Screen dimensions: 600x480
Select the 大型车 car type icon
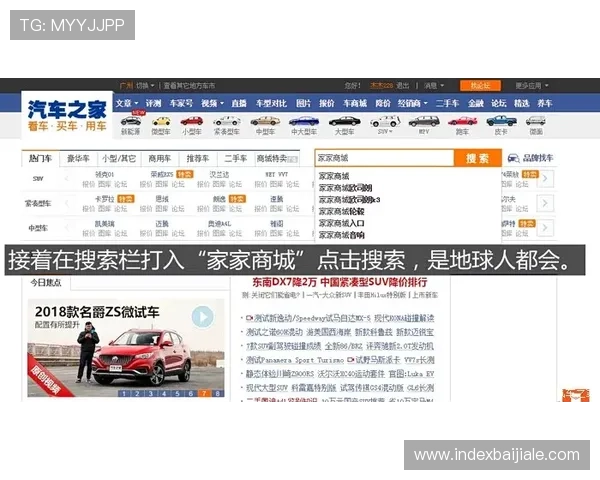click(x=344, y=122)
